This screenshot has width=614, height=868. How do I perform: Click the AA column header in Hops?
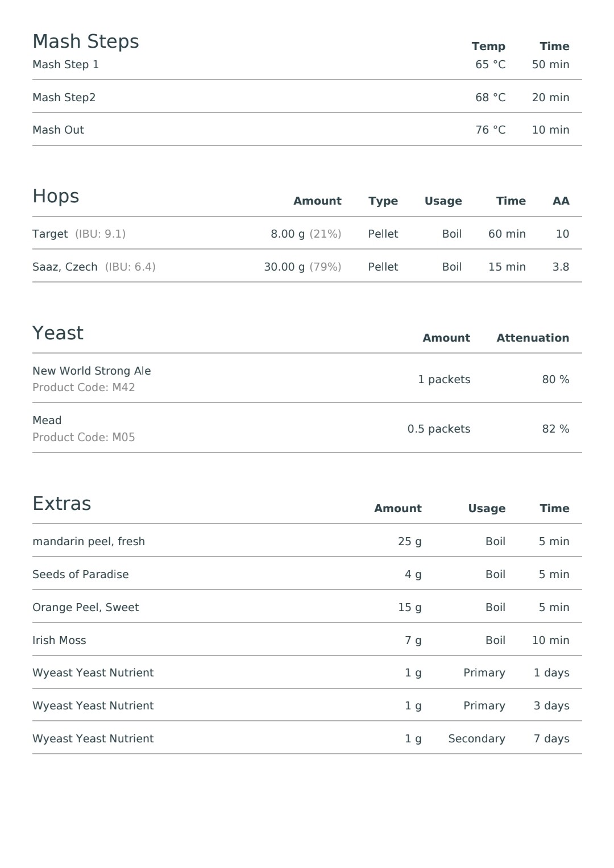pyautogui.click(x=561, y=201)
